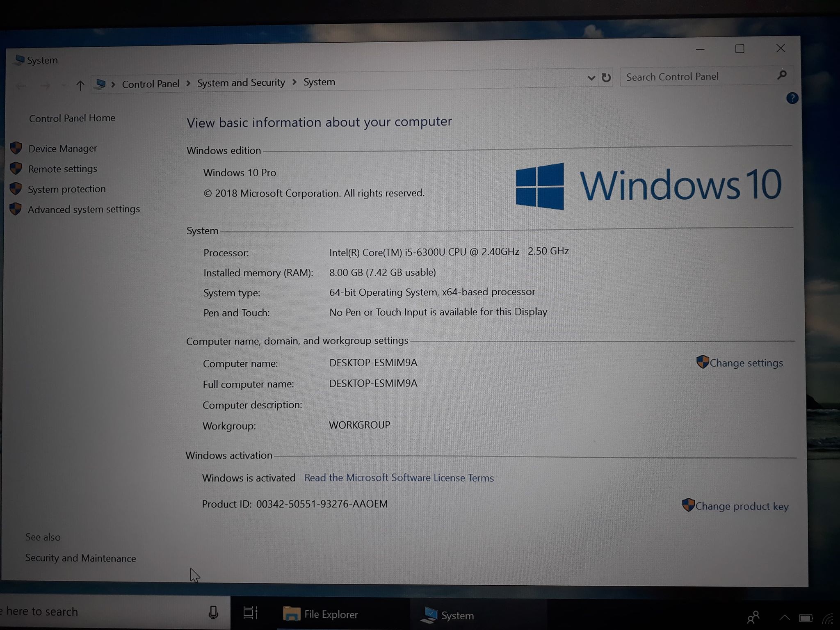Viewport: 840px width, 630px height.
Task: Click the taskbar microphone icon
Action: click(213, 612)
